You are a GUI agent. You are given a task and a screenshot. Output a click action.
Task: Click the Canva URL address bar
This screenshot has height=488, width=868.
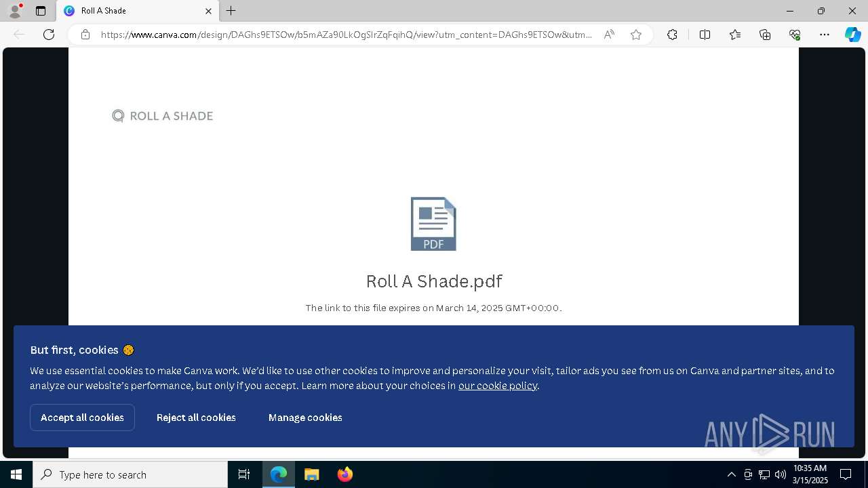346,35
